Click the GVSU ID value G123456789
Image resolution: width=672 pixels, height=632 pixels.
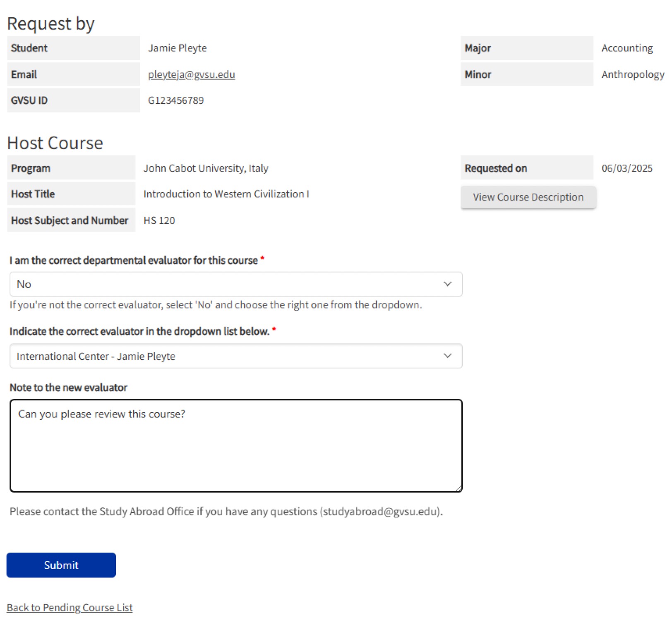point(176,101)
